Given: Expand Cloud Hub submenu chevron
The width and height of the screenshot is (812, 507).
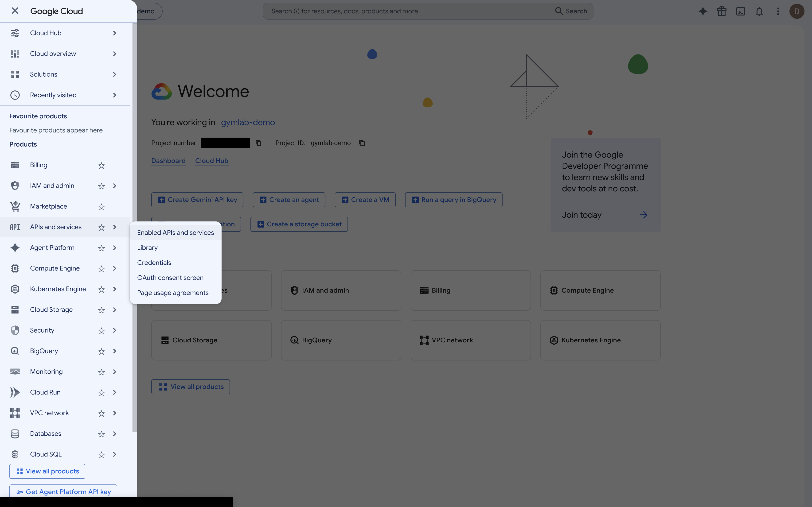Looking at the screenshot, I should tap(114, 33).
